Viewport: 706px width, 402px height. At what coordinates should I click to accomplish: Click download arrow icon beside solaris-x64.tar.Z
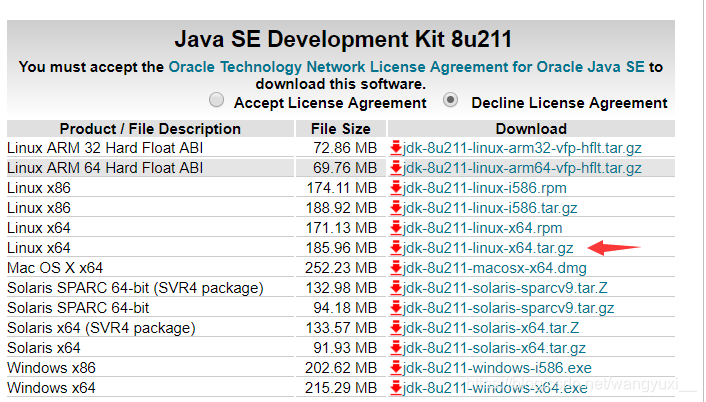pos(396,328)
